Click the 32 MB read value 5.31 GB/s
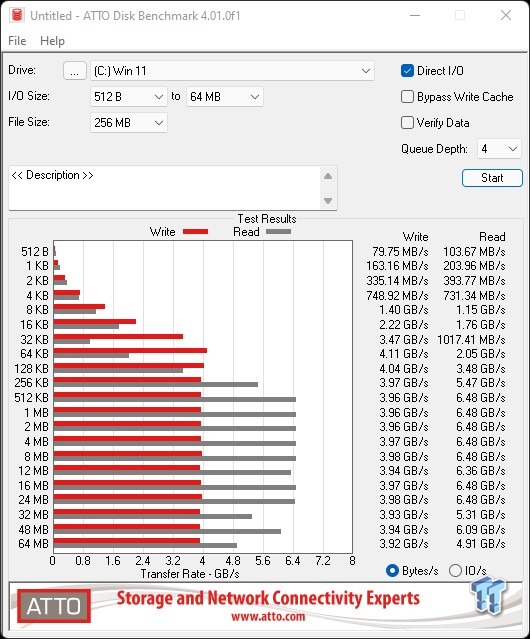530x639 pixels. pos(481,515)
